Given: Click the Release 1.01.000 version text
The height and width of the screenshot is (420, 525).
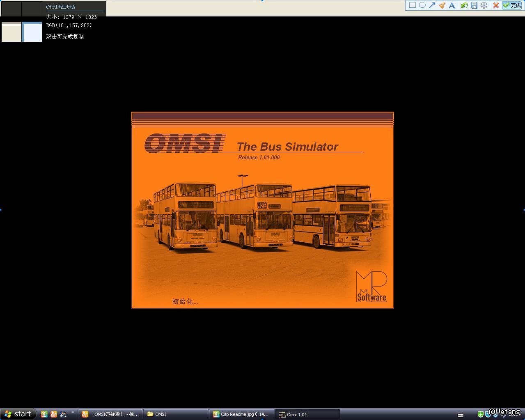Looking at the screenshot, I should [259, 157].
